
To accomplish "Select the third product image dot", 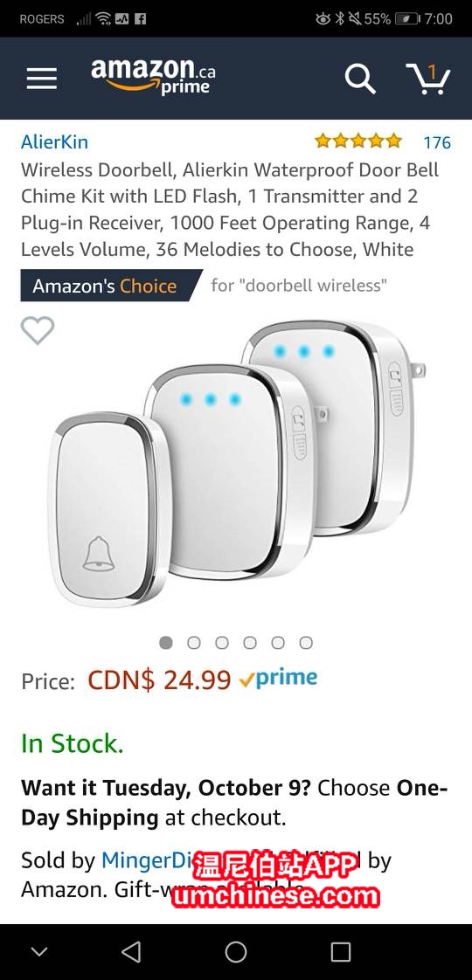I will (x=222, y=643).
